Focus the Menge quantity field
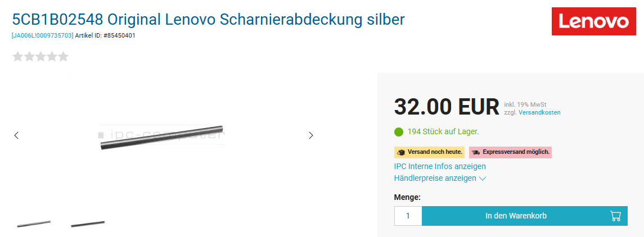Viewport: 644px width, 237px height. tap(408, 216)
